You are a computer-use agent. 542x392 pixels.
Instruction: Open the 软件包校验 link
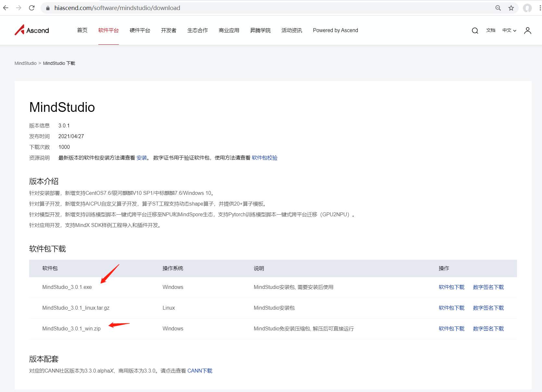click(x=265, y=158)
